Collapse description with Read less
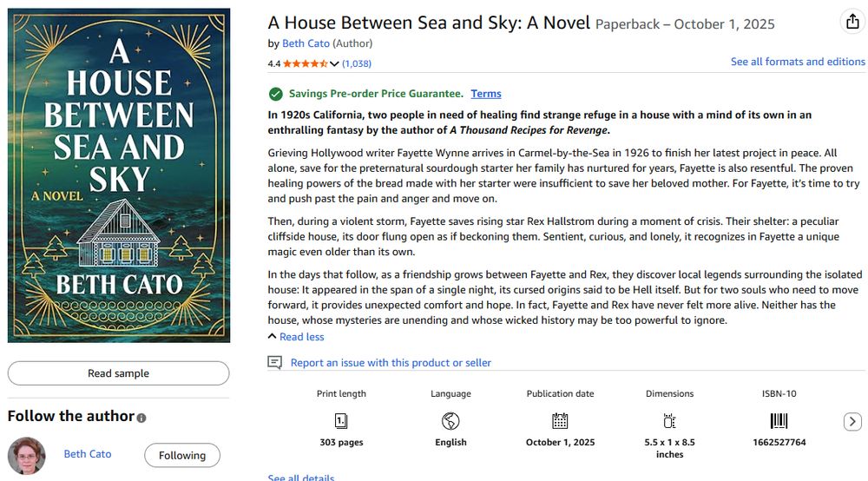Viewport: 868px width, 481px height. click(x=301, y=337)
